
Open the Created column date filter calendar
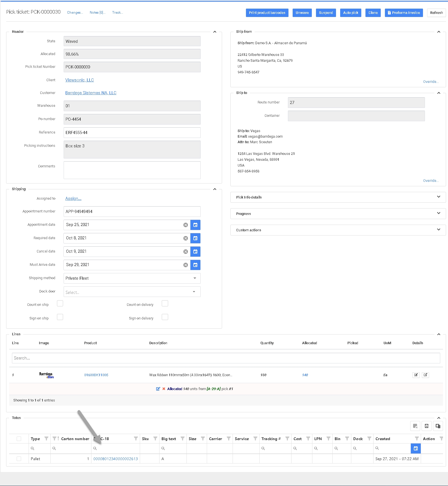tap(415, 448)
